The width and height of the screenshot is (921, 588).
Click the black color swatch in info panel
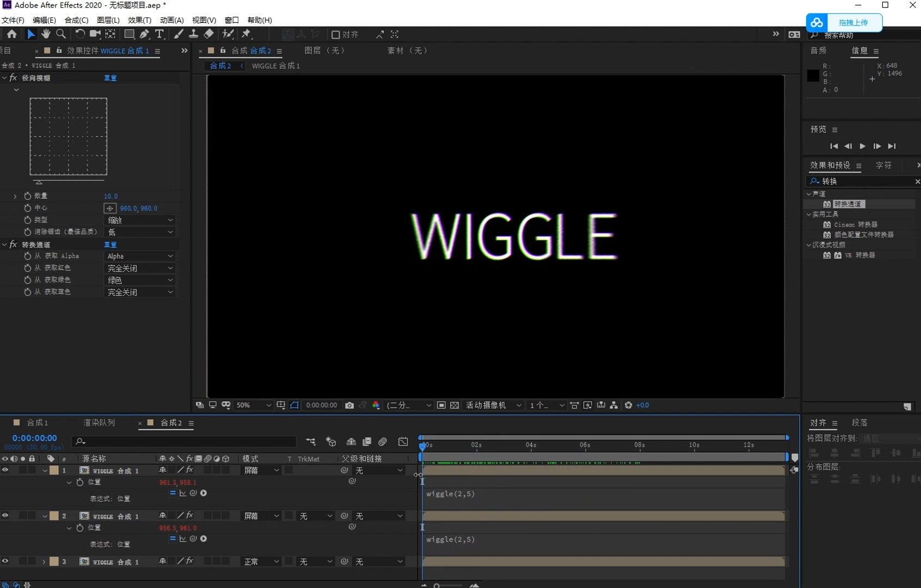(x=813, y=76)
